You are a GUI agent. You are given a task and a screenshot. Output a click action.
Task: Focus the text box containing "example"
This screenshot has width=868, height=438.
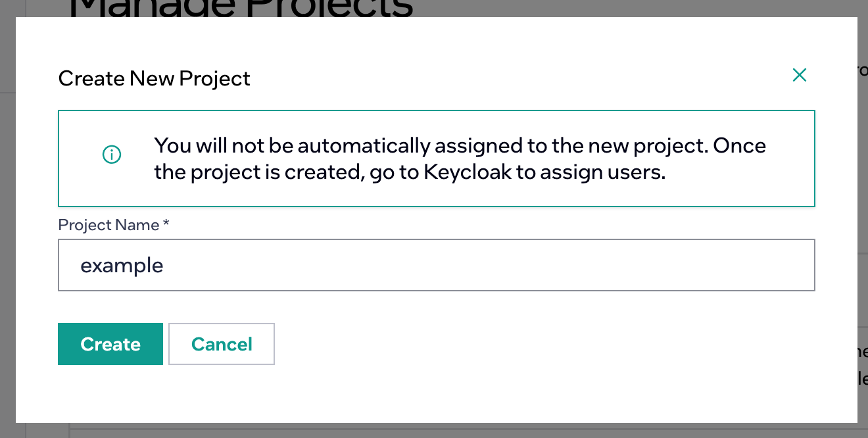pos(436,265)
